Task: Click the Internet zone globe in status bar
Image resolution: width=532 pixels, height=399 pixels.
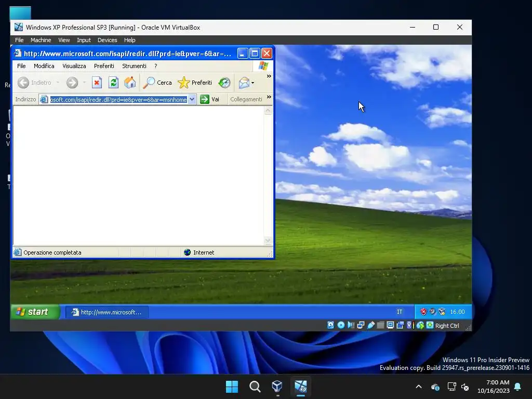Action: [187, 252]
